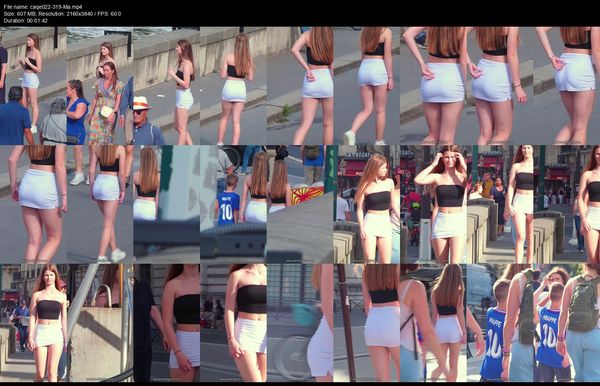
Task: Open thumbnail of woman raising hands to hair
Action: pyautogui.click(x=433, y=204)
